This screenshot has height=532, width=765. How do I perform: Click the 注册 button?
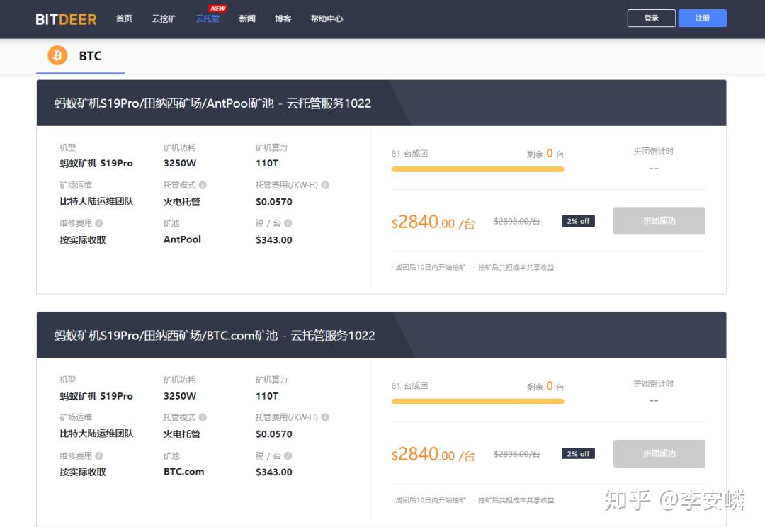[x=703, y=18]
